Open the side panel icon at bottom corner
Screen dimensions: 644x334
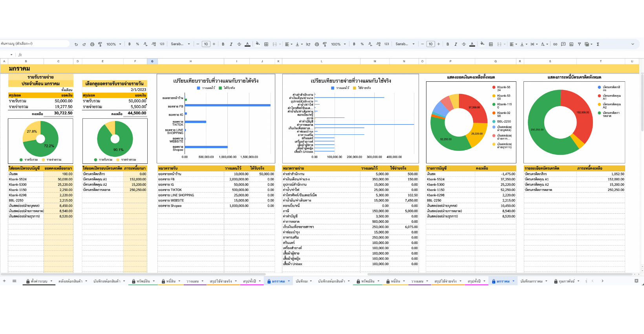[x=636, y=281]
